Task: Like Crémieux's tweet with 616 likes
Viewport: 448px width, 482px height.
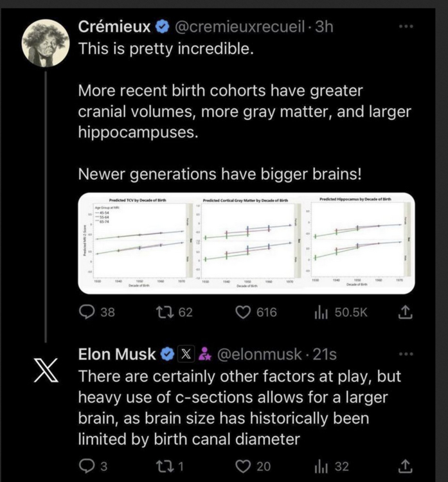Action: coord(243,312)
